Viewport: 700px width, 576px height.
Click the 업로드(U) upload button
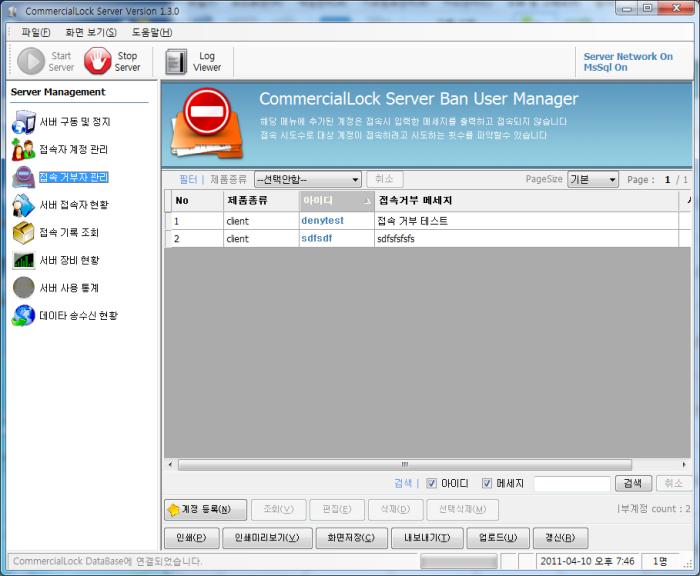[498, 538]
